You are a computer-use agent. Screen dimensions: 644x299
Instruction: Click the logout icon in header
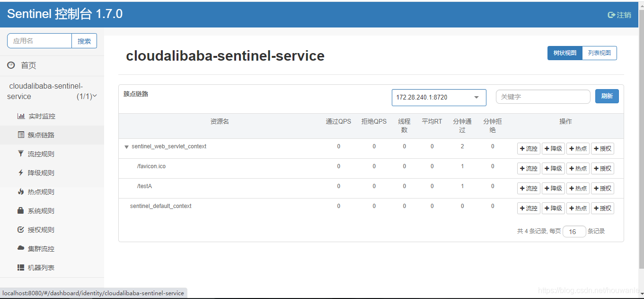click(x=611, y=15)
